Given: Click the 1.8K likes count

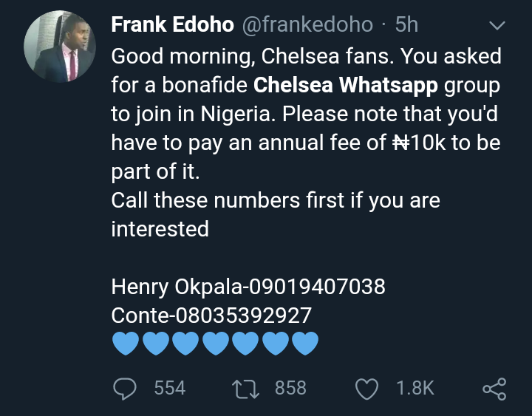Looking at the screenshot, I should (415, 387).
